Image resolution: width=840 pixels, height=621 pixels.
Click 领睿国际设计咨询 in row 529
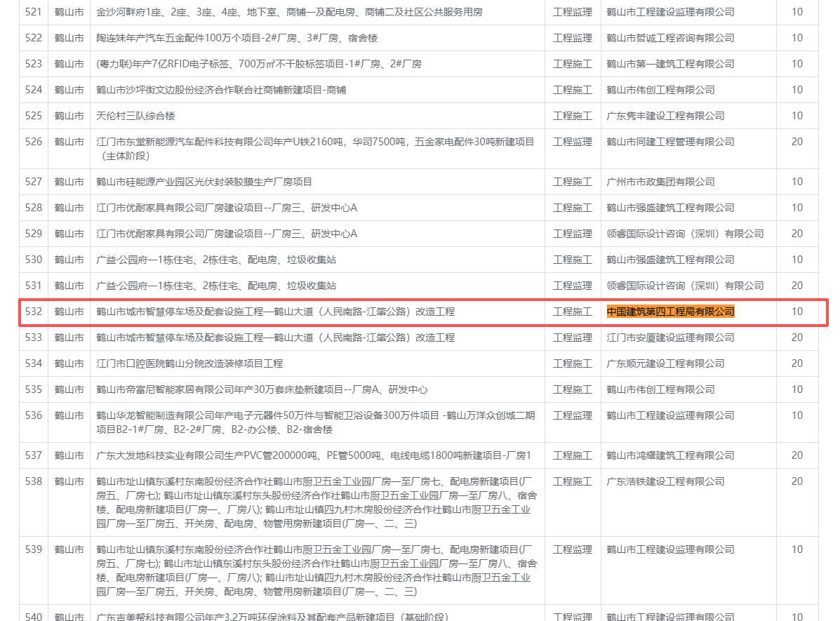tap(685, 234)
